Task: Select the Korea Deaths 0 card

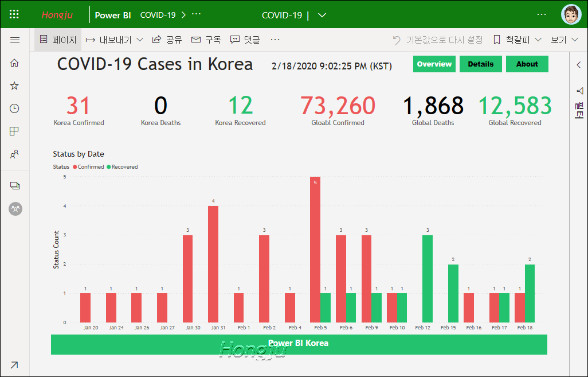Action: (x=161, y=110)
